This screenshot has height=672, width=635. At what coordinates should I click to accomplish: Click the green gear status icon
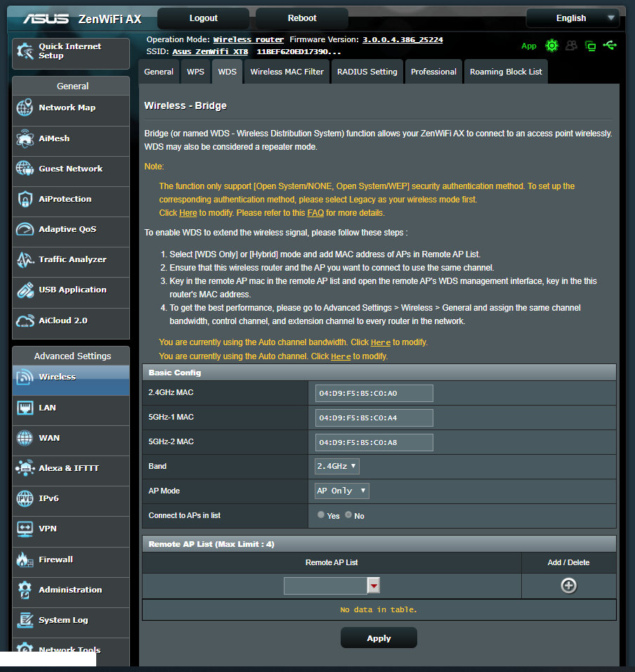(552, 46)
